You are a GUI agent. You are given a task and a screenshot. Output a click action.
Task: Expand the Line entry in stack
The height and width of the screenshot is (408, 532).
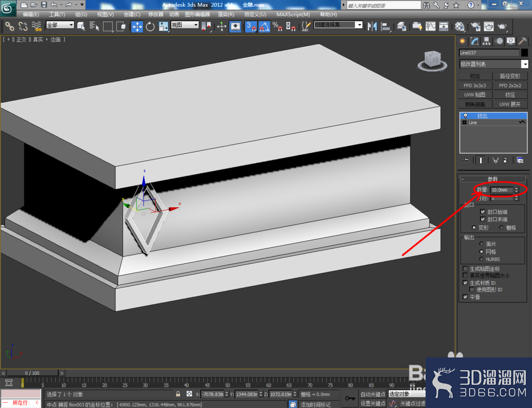pyautogui.click(x=464, y=122)
